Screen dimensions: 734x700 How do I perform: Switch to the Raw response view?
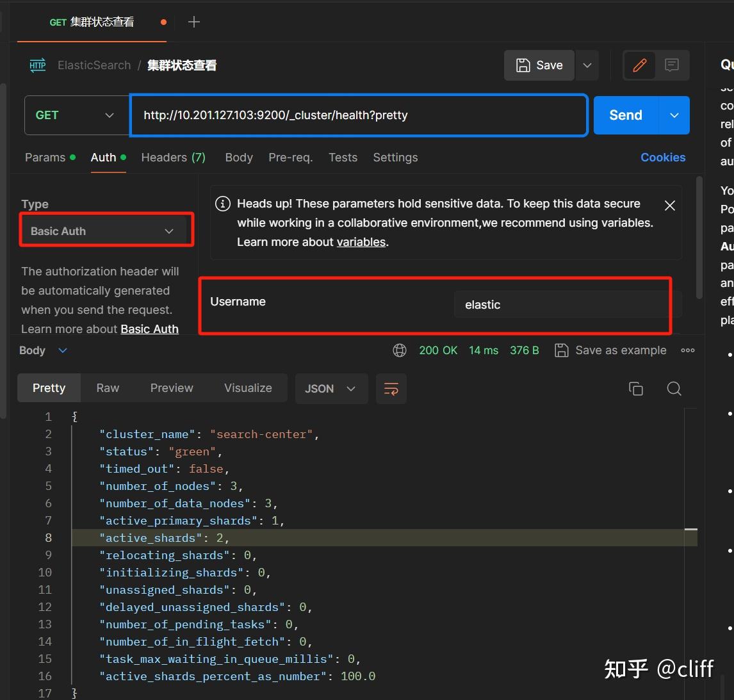click(107, 388)
